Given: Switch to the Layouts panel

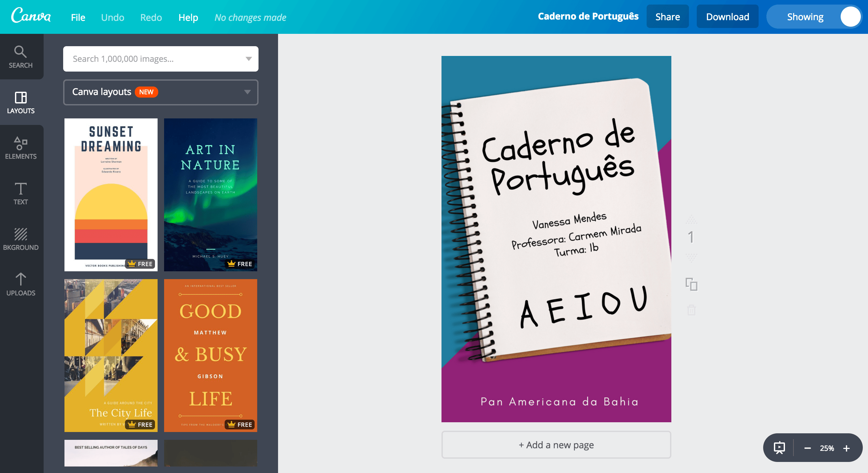Looking at the screenshot, I should (21, 102).
